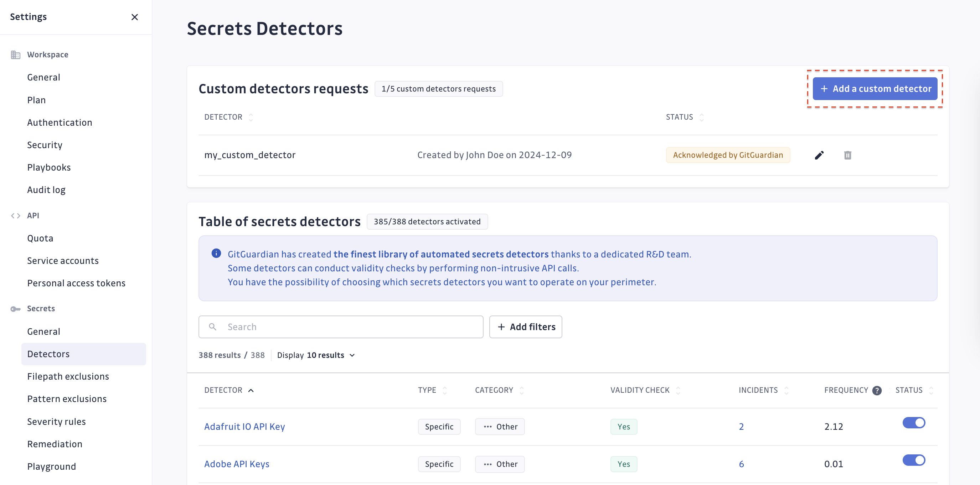Screen dimensions: 980x485
Task: Focus the detectors Search field
Action: [341, 327]
